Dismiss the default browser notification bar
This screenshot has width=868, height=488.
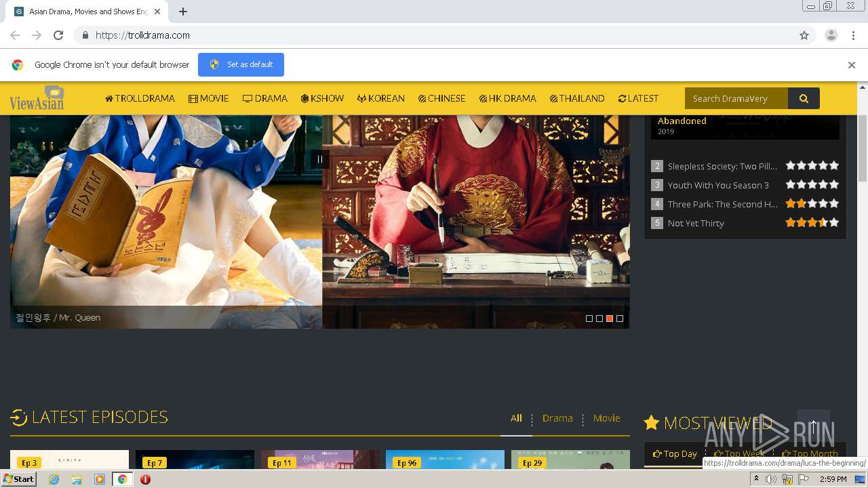point(851,65)
